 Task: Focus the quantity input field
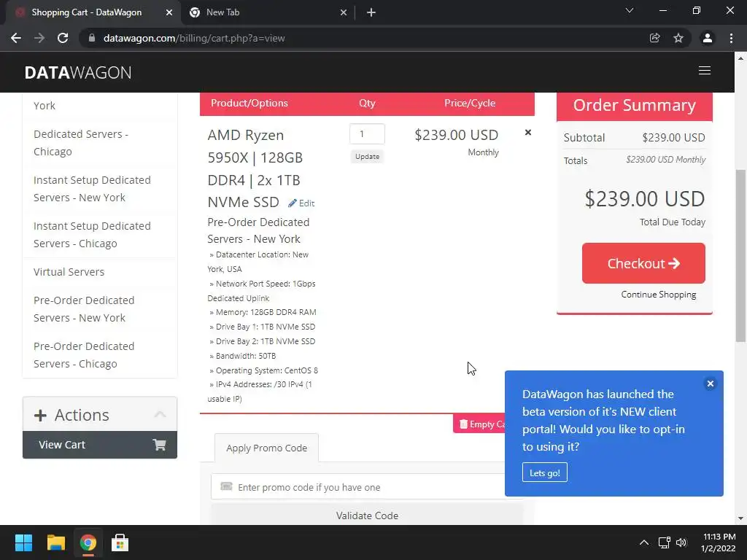pyautogui.click(x=367, y=134)
